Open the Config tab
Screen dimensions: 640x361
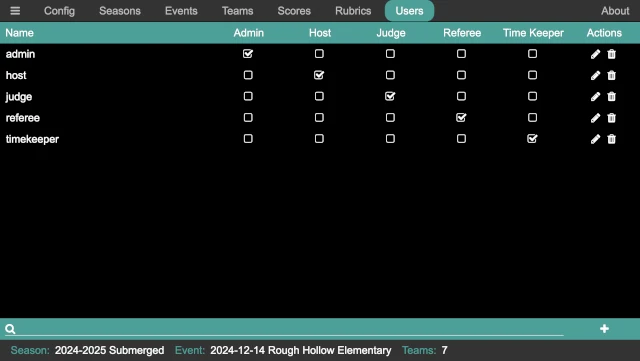59,11
